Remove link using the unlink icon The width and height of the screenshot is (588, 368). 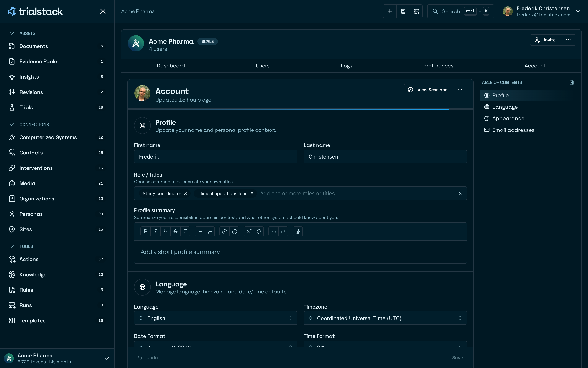click(234, 231)
